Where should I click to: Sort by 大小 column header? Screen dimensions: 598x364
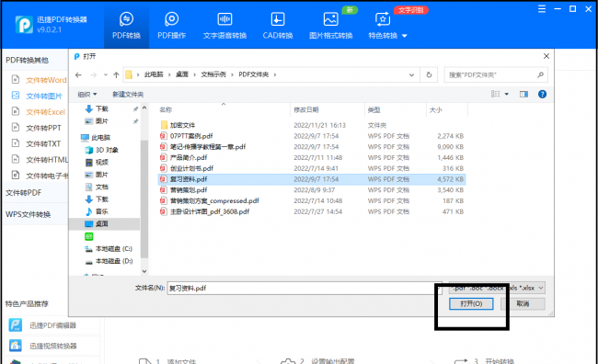[x=436, y=109]
